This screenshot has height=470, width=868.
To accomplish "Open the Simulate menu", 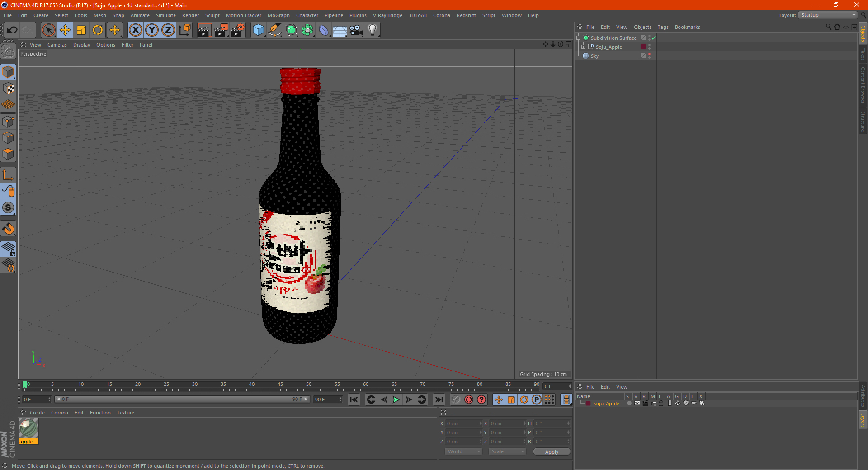I will coord(166,15).
